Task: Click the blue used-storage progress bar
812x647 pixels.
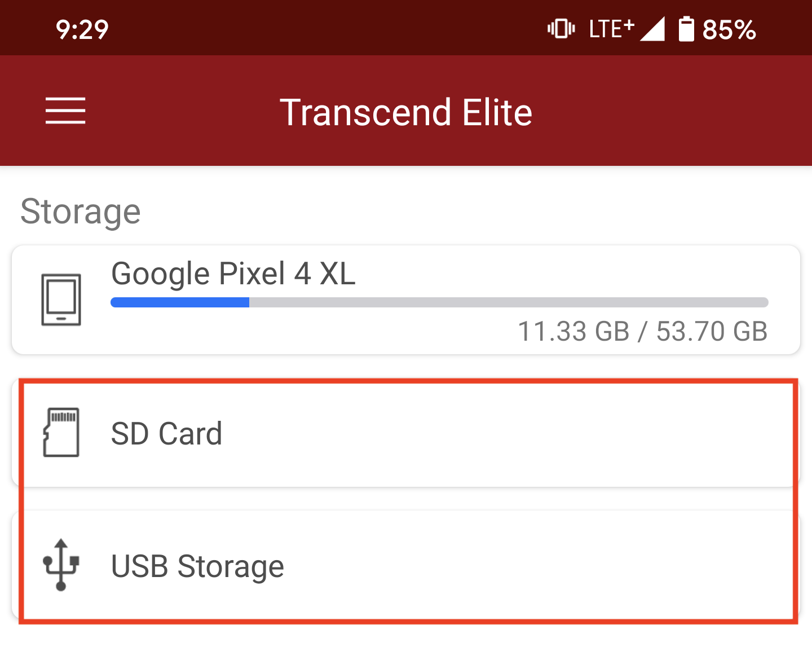Action: pyautogui.click(x=180, y=302)
